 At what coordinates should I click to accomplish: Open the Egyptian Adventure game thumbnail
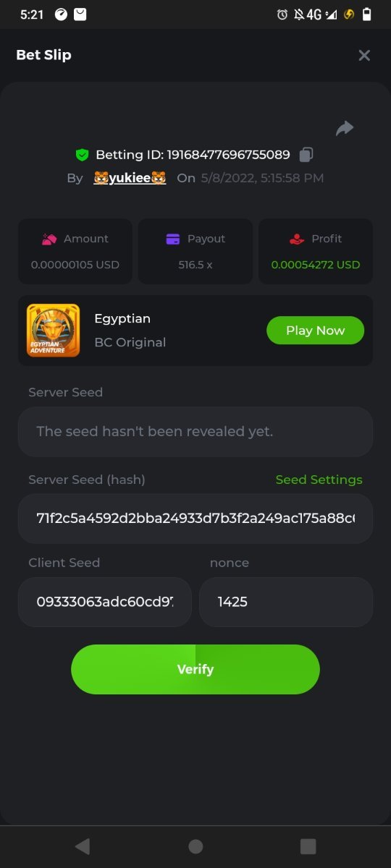tap(54, 331)
